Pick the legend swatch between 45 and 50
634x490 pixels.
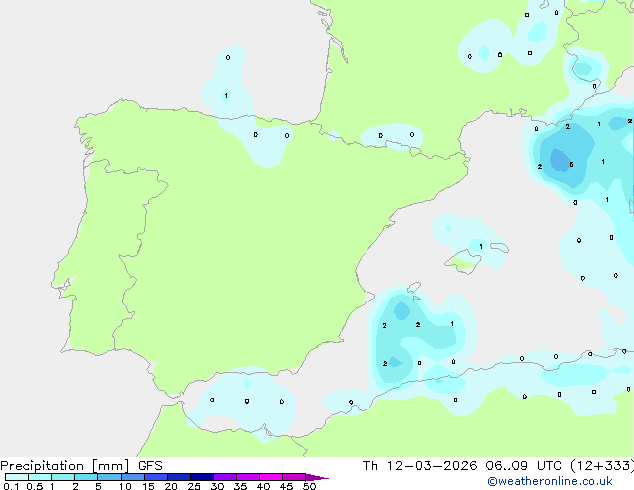point(294,477)
